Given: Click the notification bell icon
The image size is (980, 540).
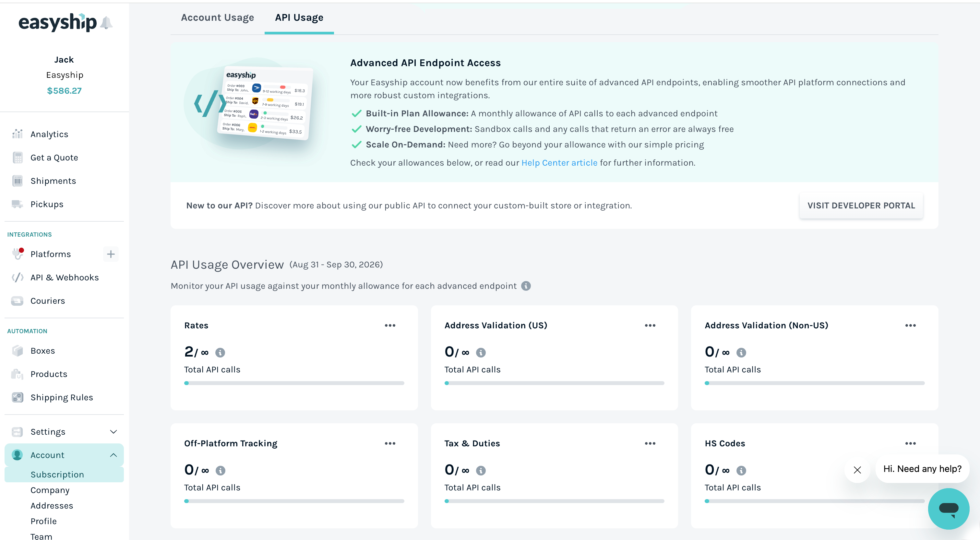Looking at the screenshot, I should click(x=106, y=23).
